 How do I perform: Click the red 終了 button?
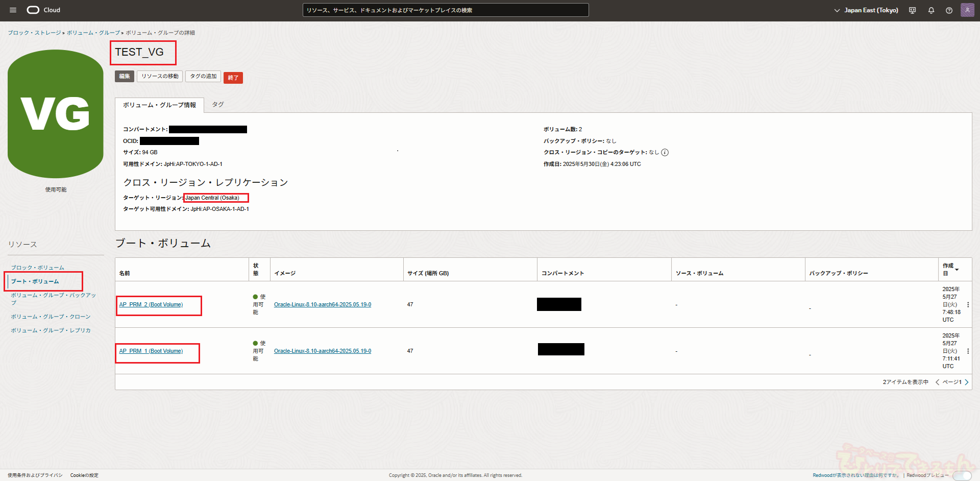click(x=233, y=78)
